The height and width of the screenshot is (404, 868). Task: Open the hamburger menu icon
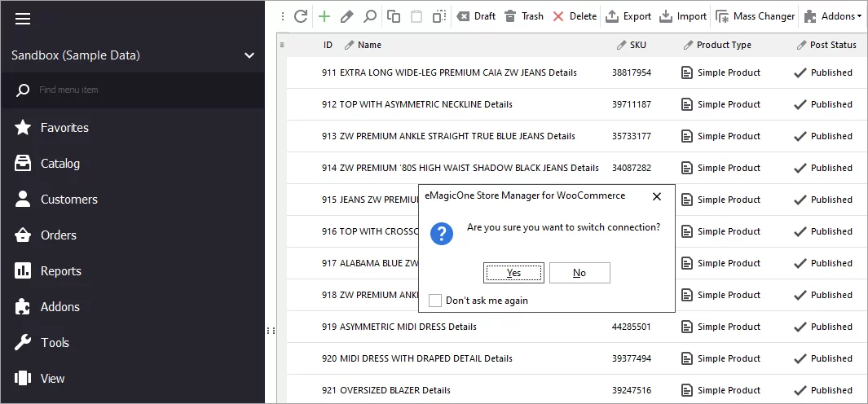23,19
